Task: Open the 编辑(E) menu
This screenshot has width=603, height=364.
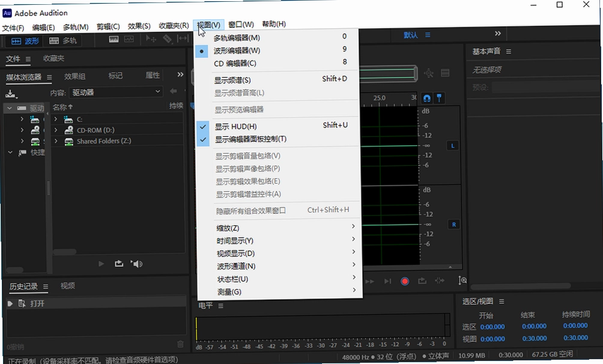Action: click(x=43, y=27)
